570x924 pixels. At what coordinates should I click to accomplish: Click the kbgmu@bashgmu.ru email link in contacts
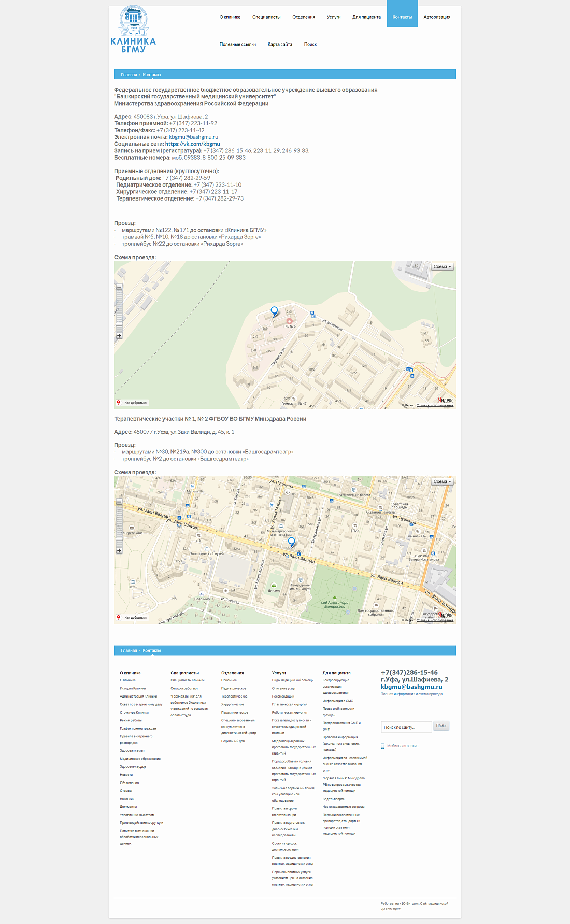(x=193, y=137)
